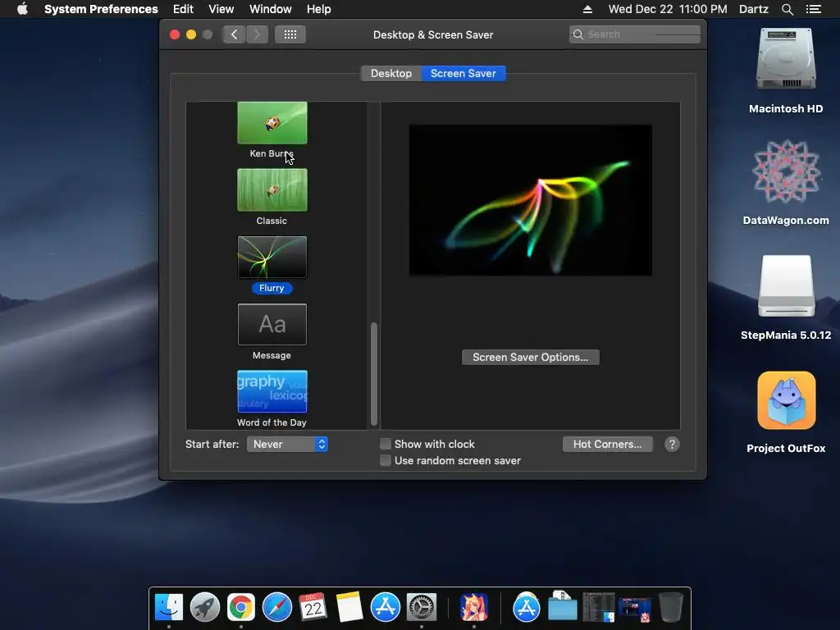Go forward with the right chevron button
The width and height of the screenshot is (840, 630).
257,34
